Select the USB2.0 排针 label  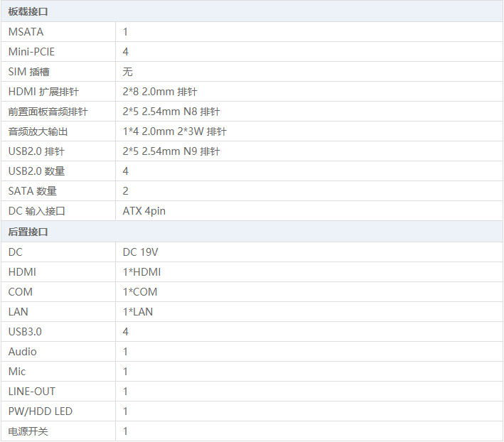pos(36,151)
